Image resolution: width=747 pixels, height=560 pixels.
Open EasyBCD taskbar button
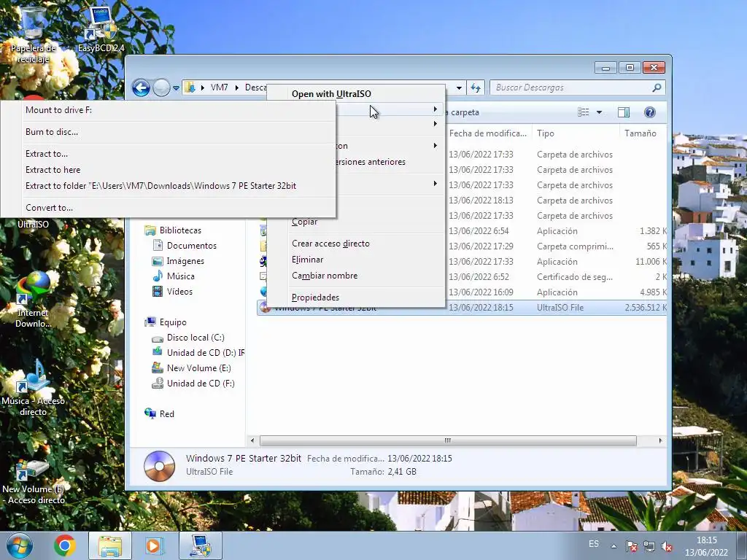coord(201,545)
